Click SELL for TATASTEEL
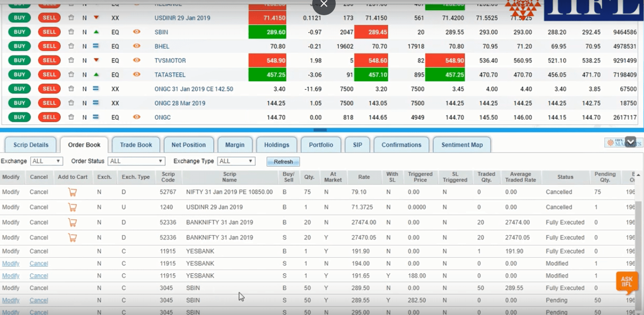 pyautogui.click(x=49, y=75)
